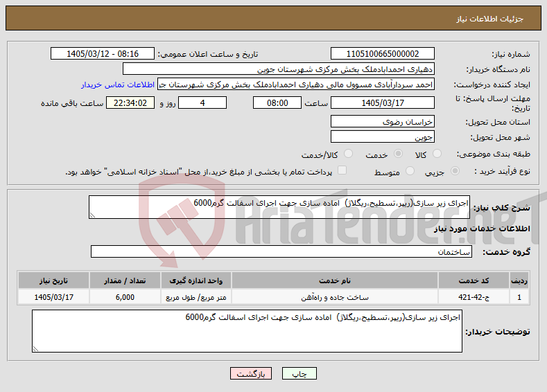
Task: Click the کد خدمت column header
Action: click(474, 280)
